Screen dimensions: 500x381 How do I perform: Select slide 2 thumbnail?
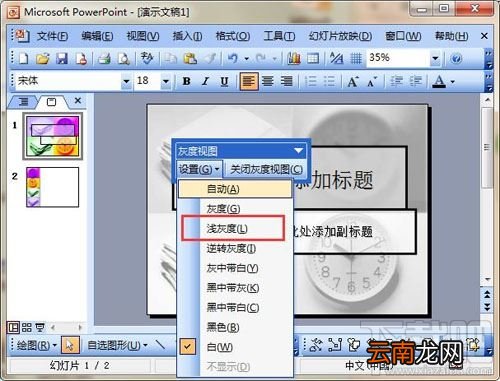click(53, 187)
